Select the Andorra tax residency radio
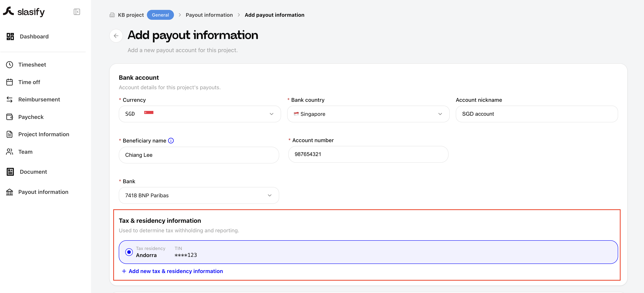Viewport: 644px width, 293px height. point(129,252)
